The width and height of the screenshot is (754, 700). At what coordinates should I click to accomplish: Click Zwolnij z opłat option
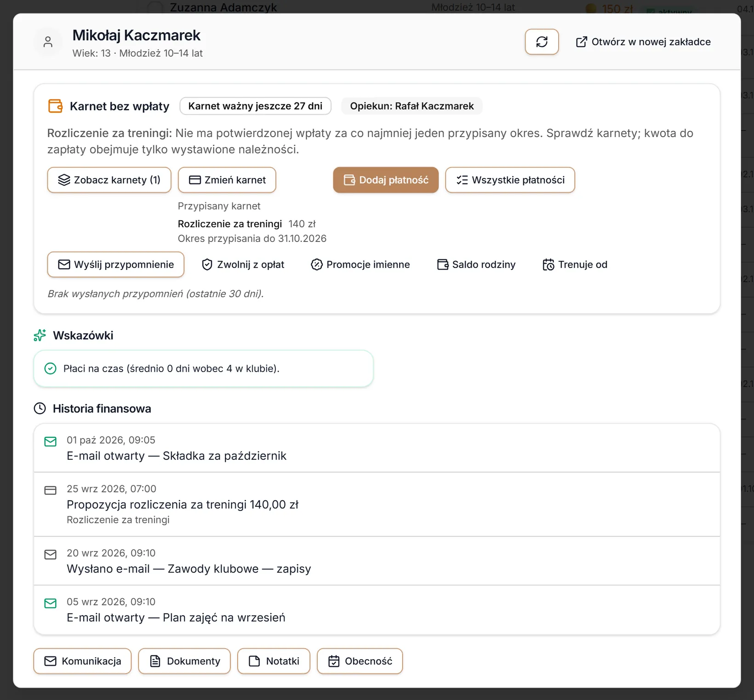pos(243,264)
